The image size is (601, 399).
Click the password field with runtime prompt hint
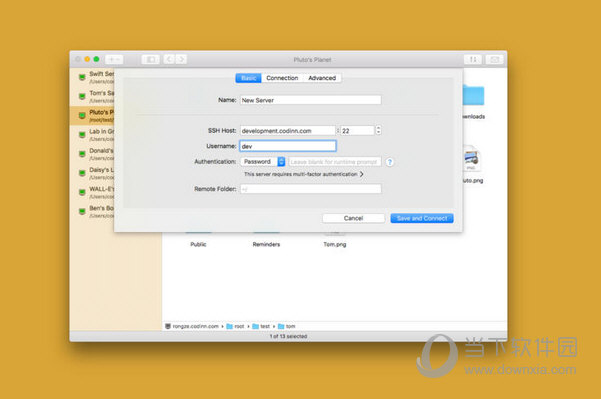coord(335,162)
